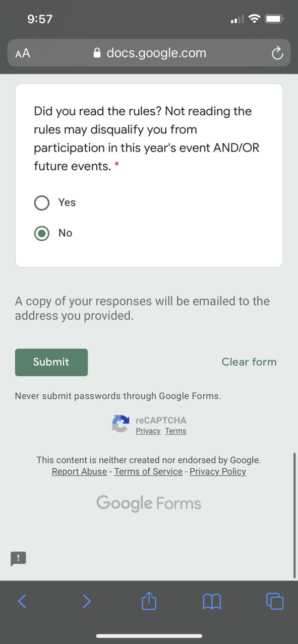Submit the form responses

[x=51, y=362]
